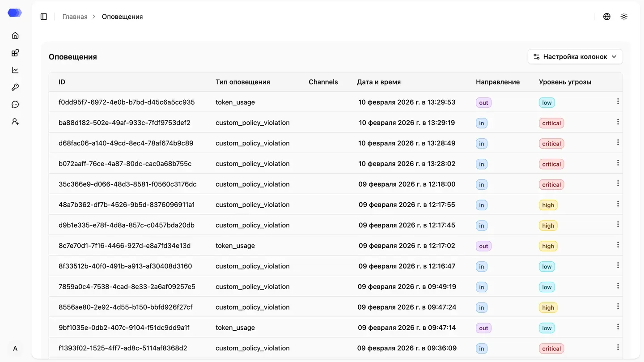644x362 pixels.
Task: Open row actions for alert 7859a0c4
Action: coord(618,286)
